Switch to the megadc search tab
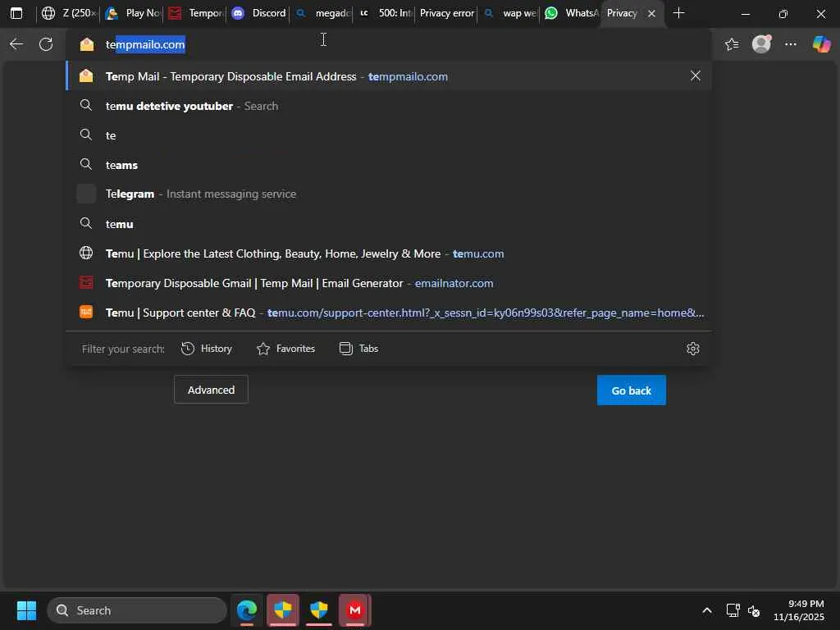840x630 pixels. (x=322, y=13)
